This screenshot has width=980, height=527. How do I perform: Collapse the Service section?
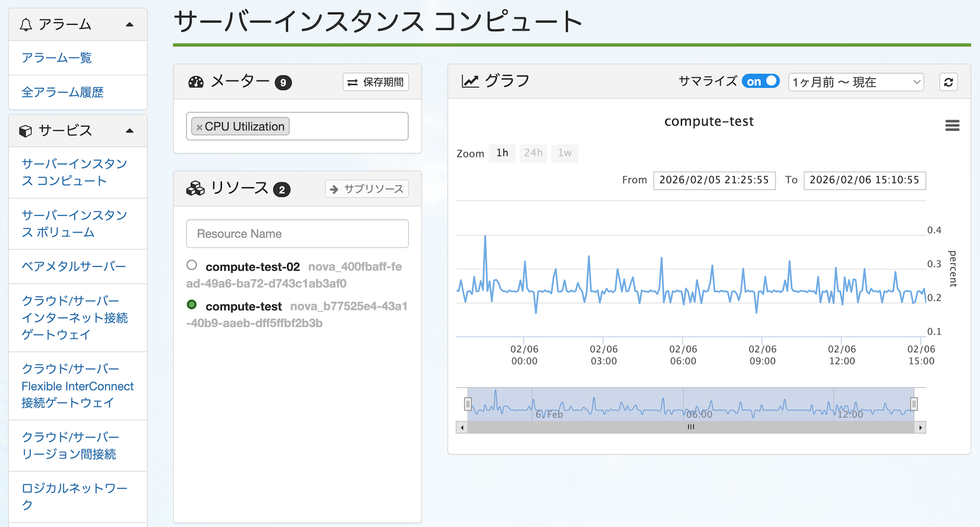tap(130, 131)
